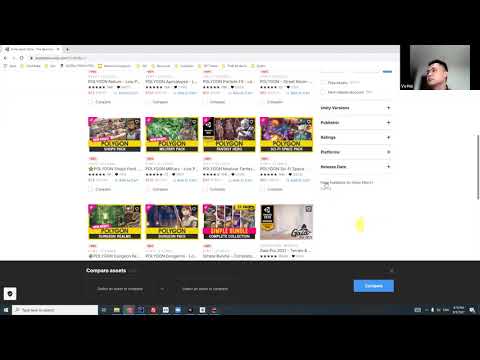Check Compare box under POLYGON Nature
This screenshot has width=480, height=360.
coord(90,102)
